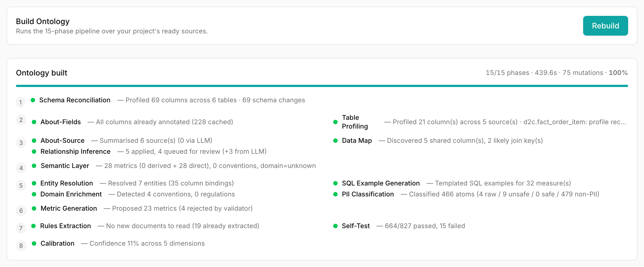Select the Metric Generation phase
The image size is (644, 267).
click(69, 208)
